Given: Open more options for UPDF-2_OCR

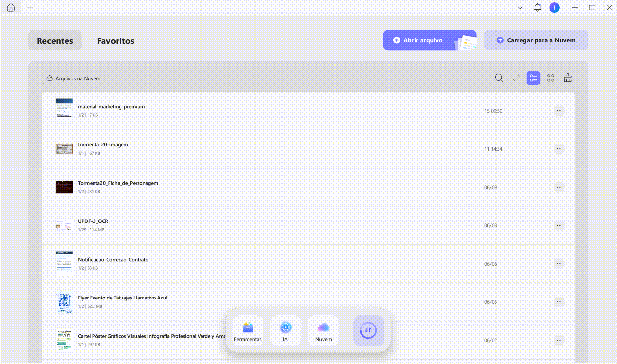Looking at the screenshot, I should point(559,225).
